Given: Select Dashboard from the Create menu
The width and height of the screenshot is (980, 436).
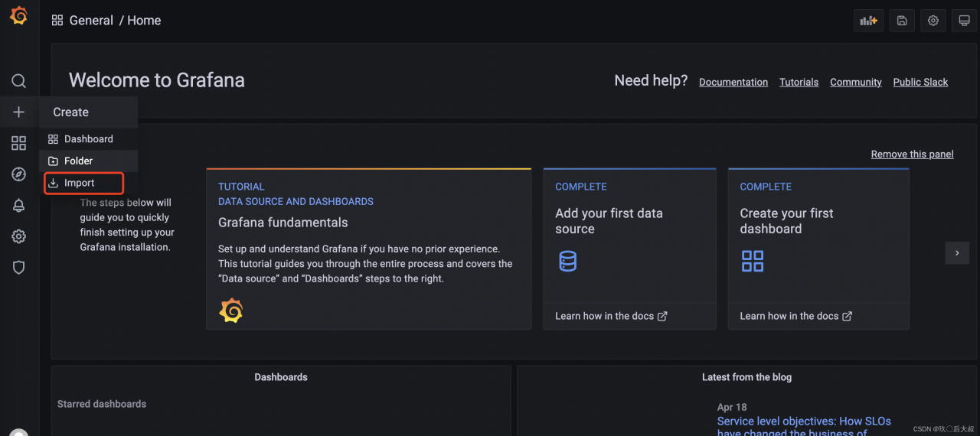Looking at the screenshot, I should click(88, 139).
